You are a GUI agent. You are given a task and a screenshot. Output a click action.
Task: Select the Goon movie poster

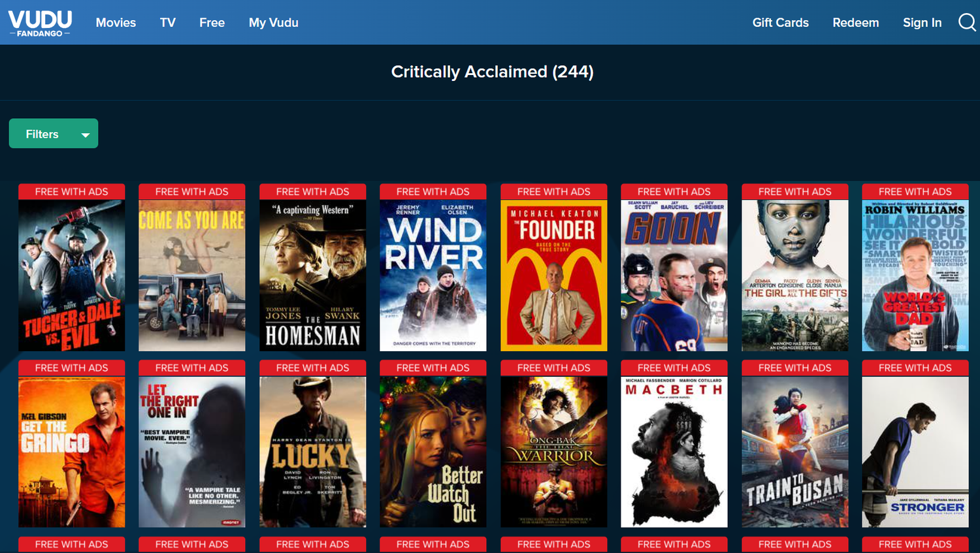click(x=674, y=275)
